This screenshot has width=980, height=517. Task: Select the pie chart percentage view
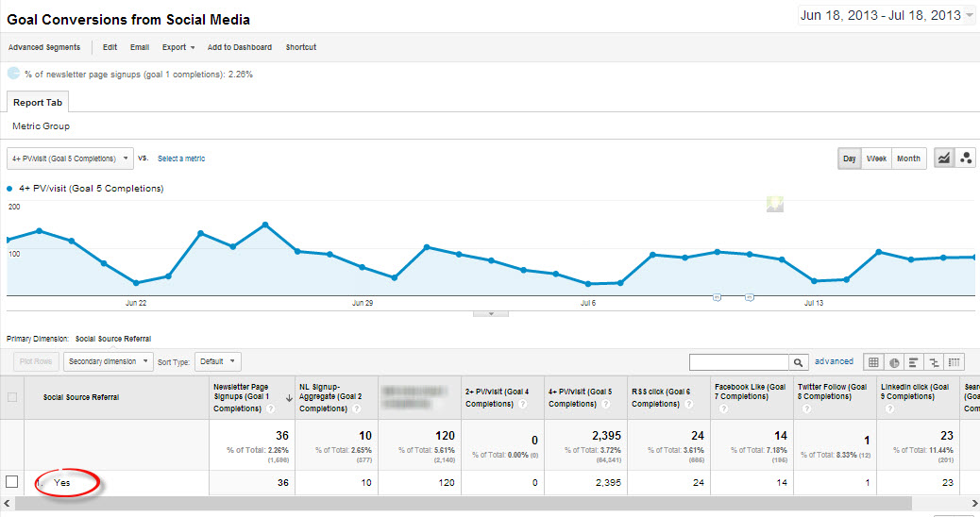[x=894, y=361]
